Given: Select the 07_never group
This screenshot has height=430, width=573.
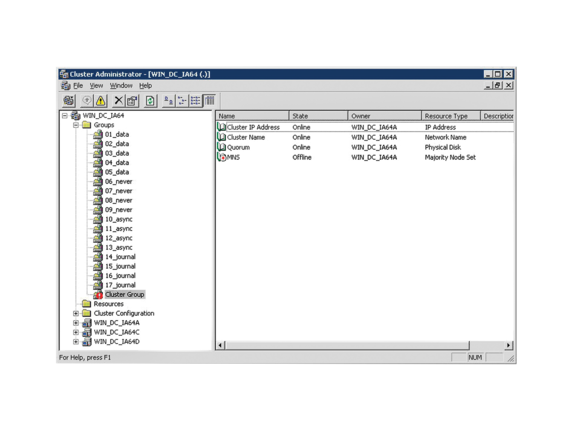Looking at the screenshot, I should (x=118, y=191).
